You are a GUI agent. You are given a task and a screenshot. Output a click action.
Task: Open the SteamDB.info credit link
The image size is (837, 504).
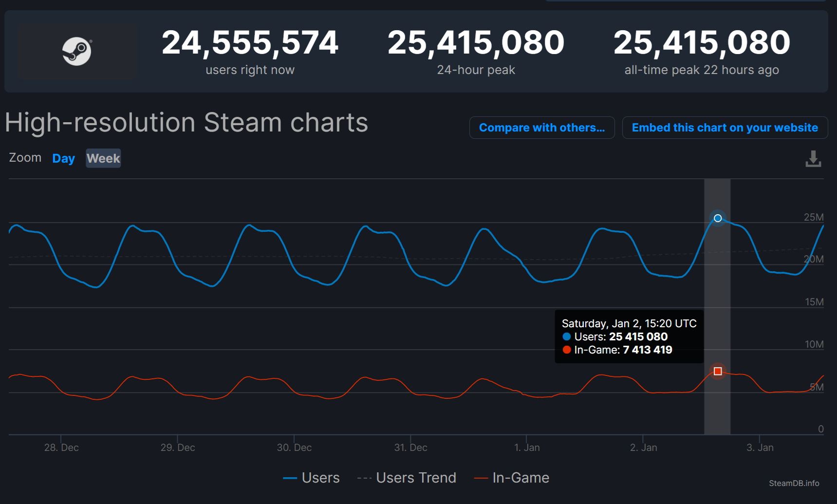click(794, 483)
